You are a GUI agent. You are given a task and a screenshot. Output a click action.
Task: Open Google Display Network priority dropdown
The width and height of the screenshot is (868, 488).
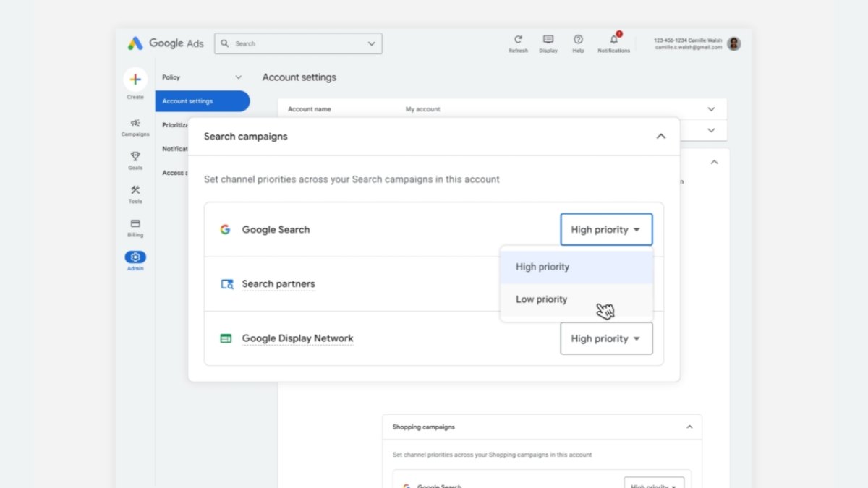tap(606, 338)
